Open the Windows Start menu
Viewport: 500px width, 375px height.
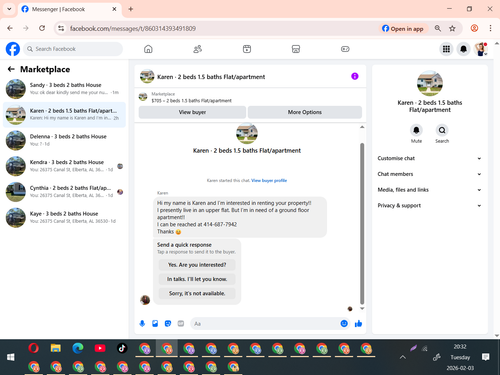[x=11, y=357]
